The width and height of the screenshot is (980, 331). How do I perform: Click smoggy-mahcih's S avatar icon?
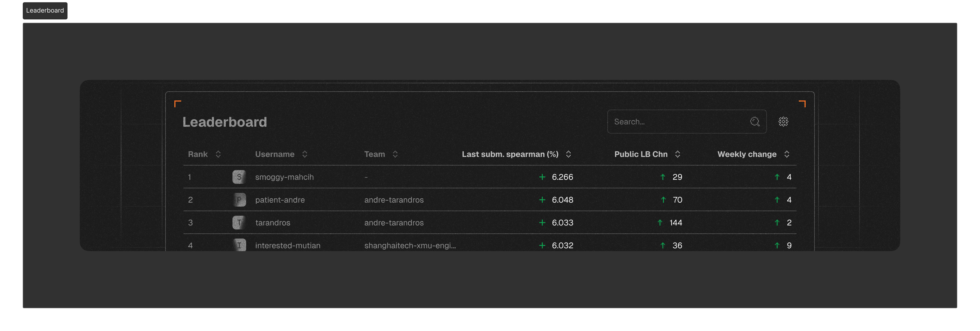pos(239,177)
